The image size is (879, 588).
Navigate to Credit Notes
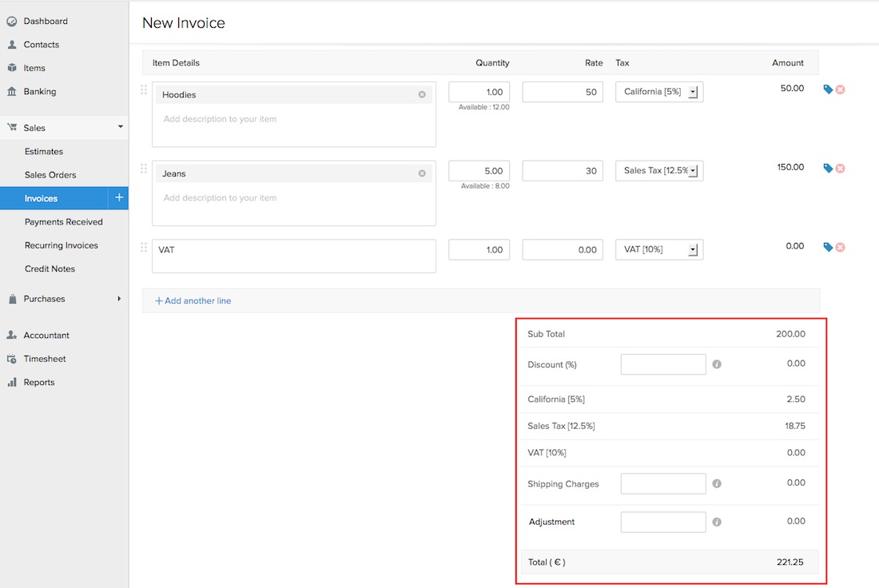tap(50, 269)
